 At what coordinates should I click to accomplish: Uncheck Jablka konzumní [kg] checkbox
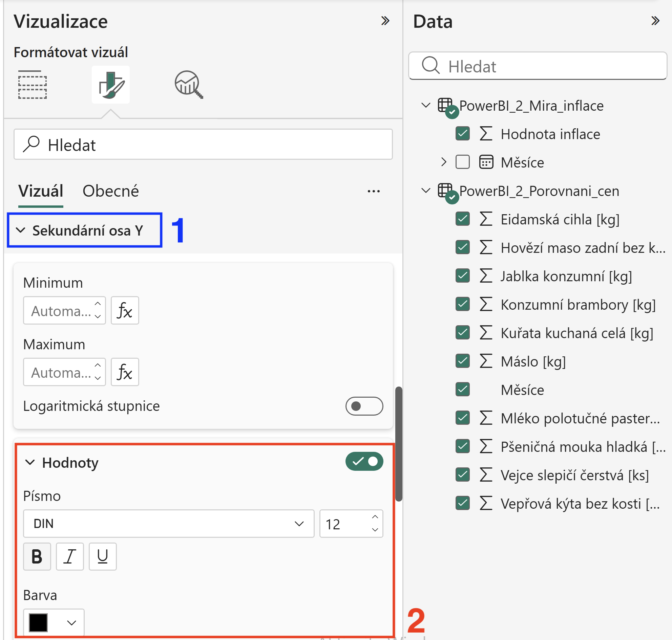tap(462, 275)
